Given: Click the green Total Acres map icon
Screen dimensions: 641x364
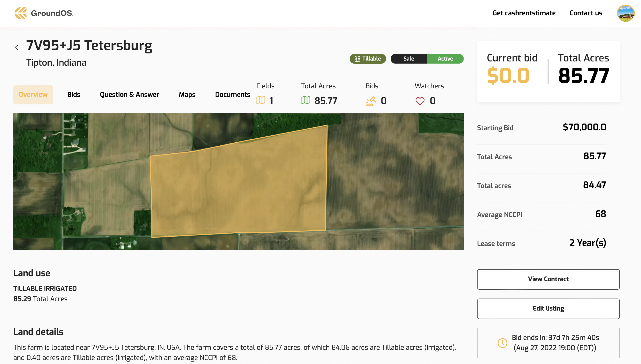Looking at the screenshot, I should [x=306, y=100].
